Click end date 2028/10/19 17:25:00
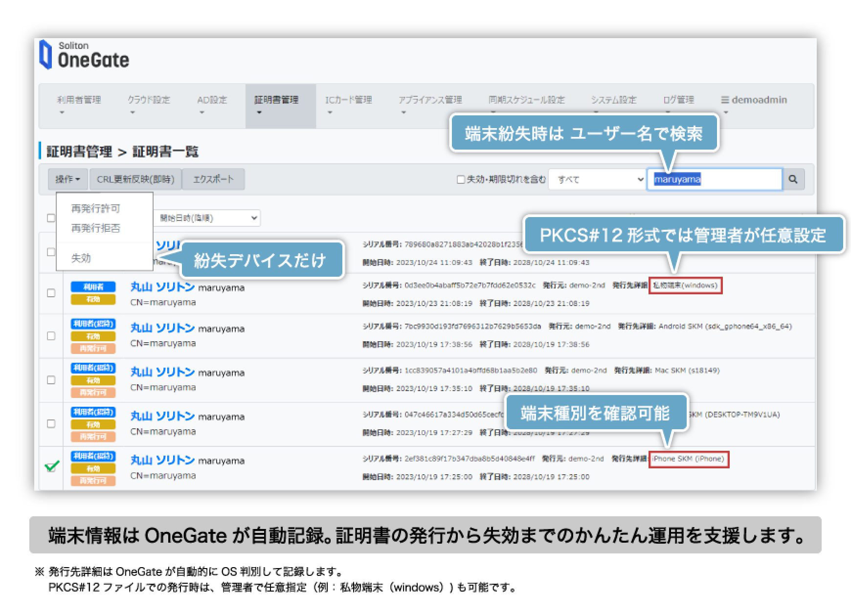Image resolution: width=851 pixels, height=616 pixels. (x=551, y=477)
